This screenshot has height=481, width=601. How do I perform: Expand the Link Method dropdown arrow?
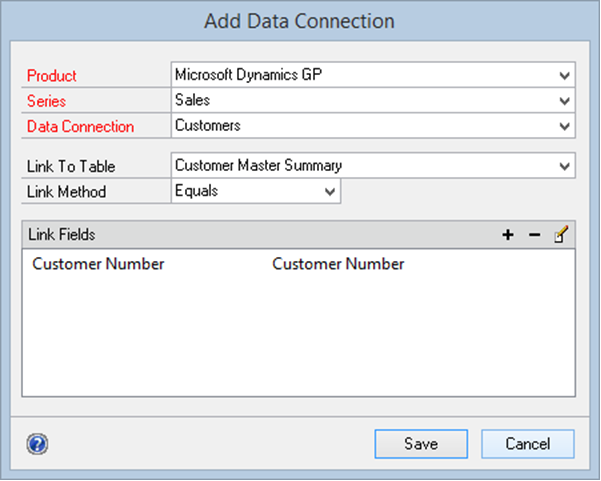pyautogui.click(x=330, y=191)
